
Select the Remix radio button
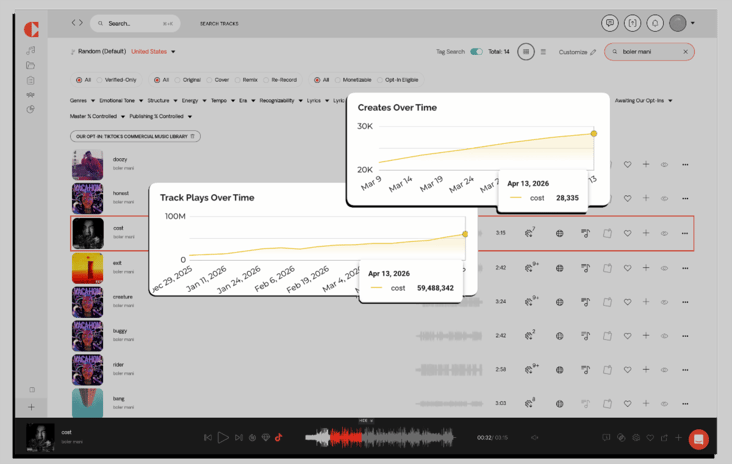[238, 80]
